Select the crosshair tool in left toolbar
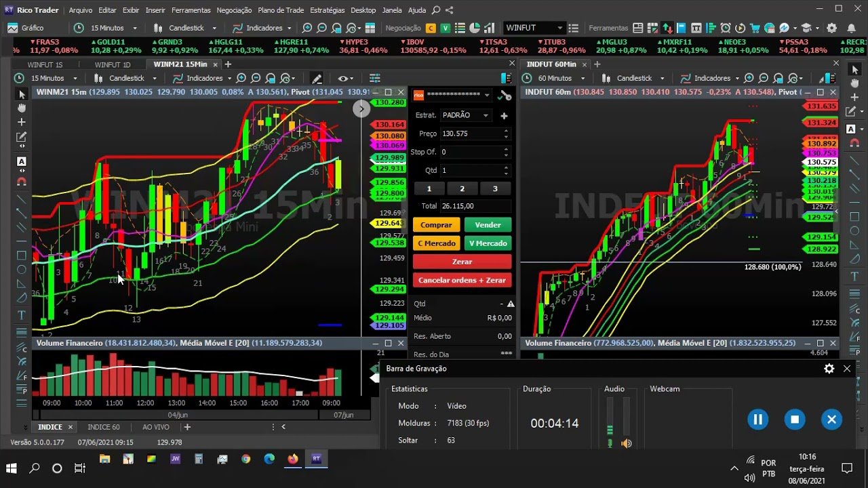This screenshot has width=868, height=488. [22, 122]
